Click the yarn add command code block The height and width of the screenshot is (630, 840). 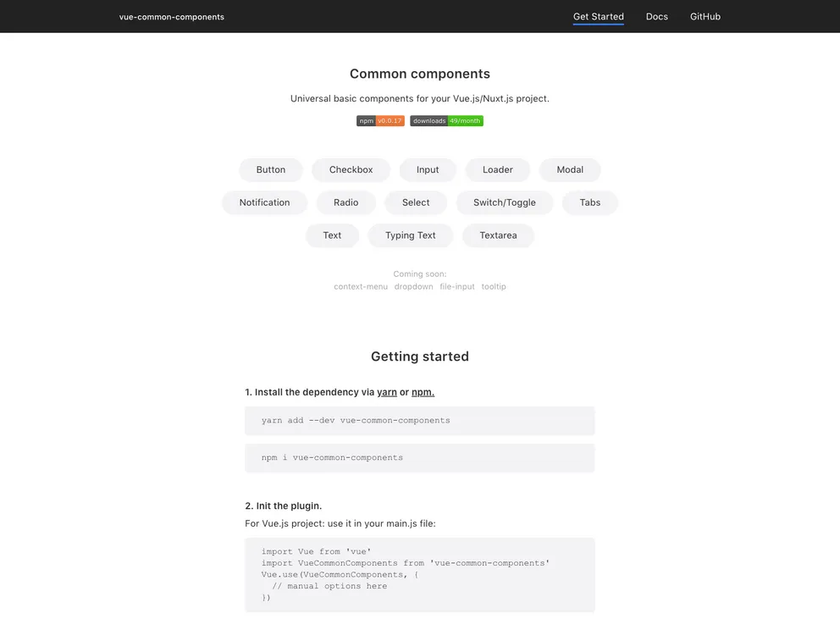419,421
